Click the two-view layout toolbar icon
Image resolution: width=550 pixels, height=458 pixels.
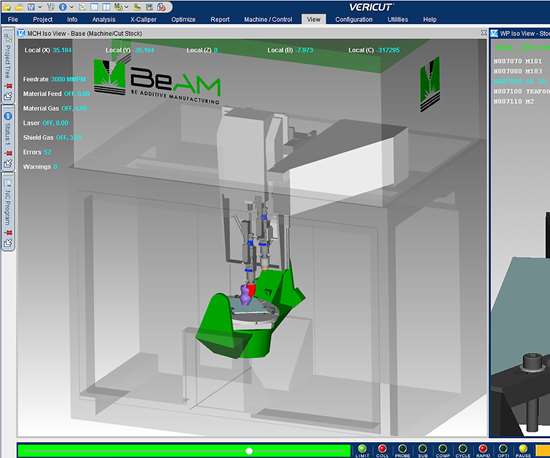[x=106, y=7]
